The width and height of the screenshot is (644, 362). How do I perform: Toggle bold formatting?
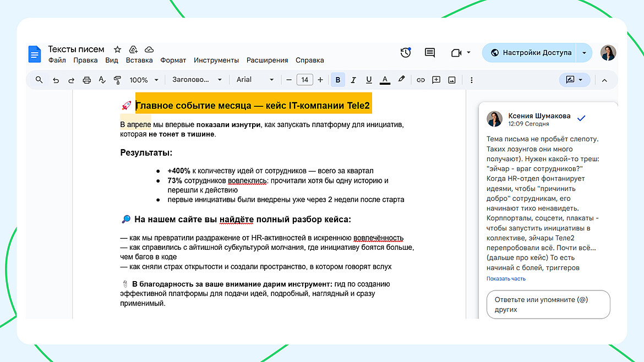click(x=338, y=80)
